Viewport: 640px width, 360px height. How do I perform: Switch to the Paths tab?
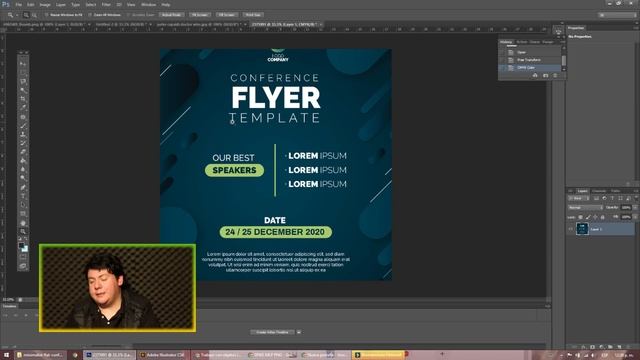coord(615,191)
